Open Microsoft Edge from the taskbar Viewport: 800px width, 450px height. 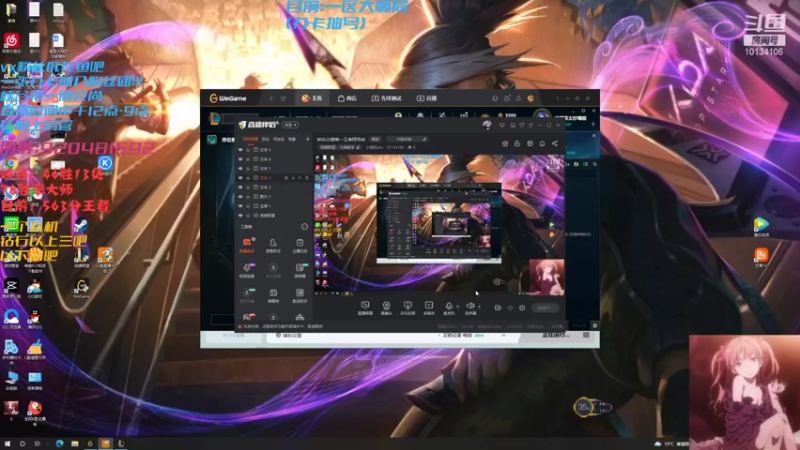tap(59, 444)
